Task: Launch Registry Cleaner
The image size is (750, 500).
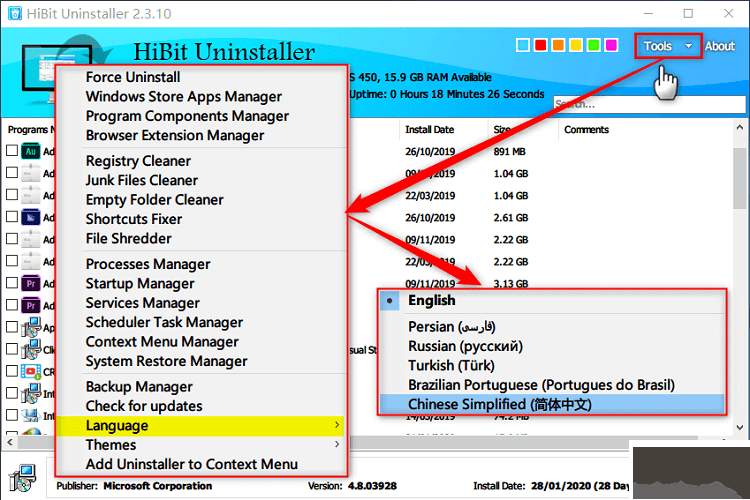Action: tap(138, 161)
